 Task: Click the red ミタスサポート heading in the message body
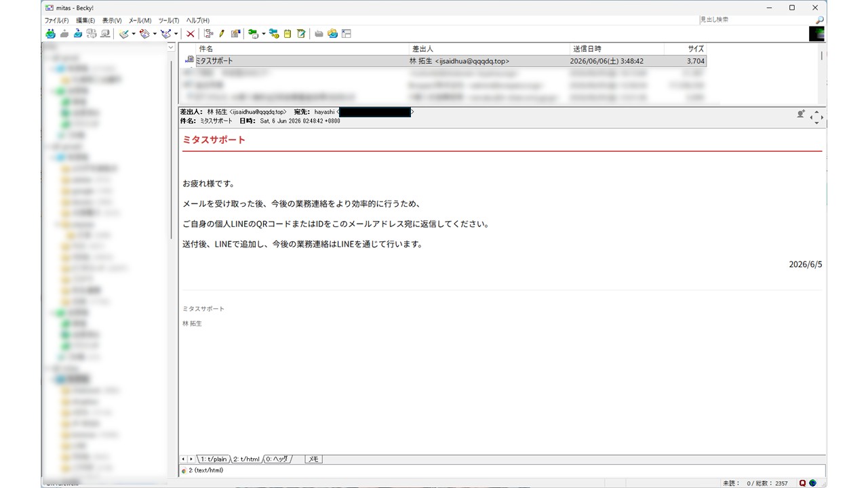[x=214, y=140]
